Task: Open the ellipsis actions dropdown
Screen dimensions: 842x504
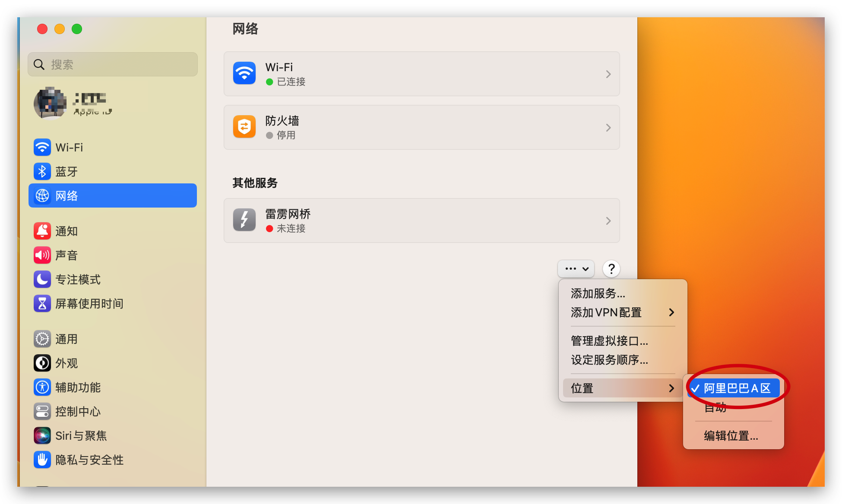Action: (576, 268)
